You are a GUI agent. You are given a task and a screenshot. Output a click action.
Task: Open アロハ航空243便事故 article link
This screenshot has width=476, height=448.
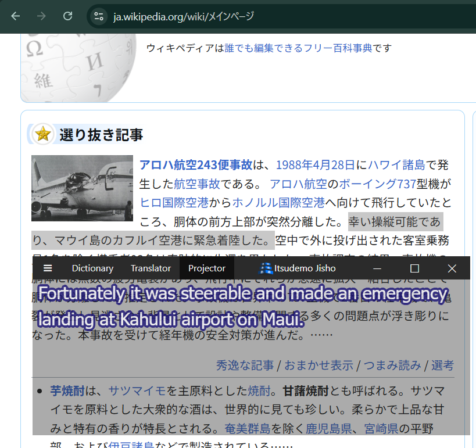pyautogui.click(x=196, y=165)
